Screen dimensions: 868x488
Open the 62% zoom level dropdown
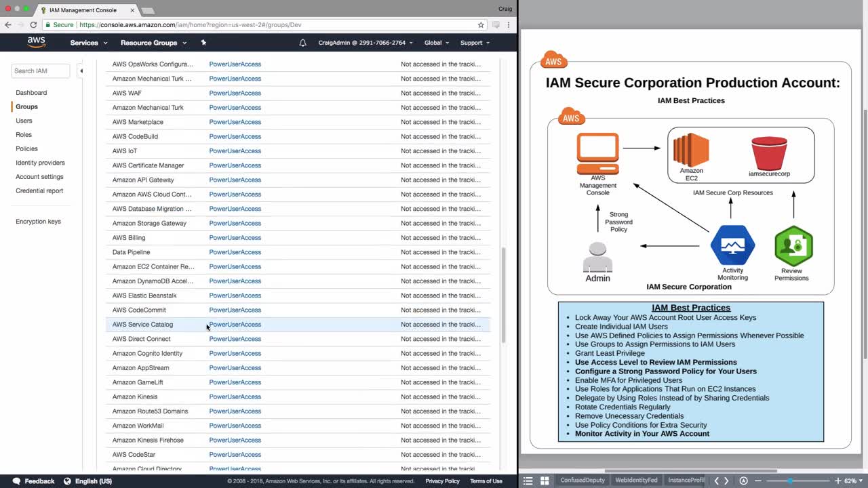[x=852, y=481]
